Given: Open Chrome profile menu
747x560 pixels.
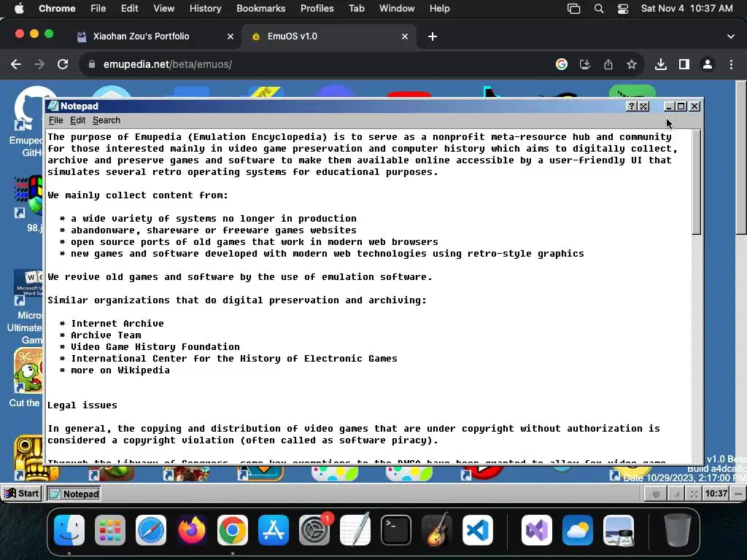Looking at the screenshot, I should 708,64.
